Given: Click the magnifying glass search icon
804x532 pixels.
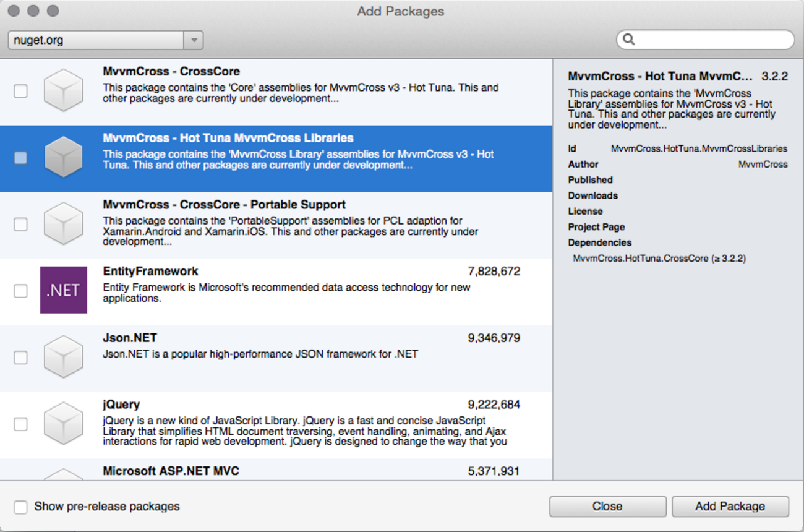Looking at the screenshot, I should [629, 40].
